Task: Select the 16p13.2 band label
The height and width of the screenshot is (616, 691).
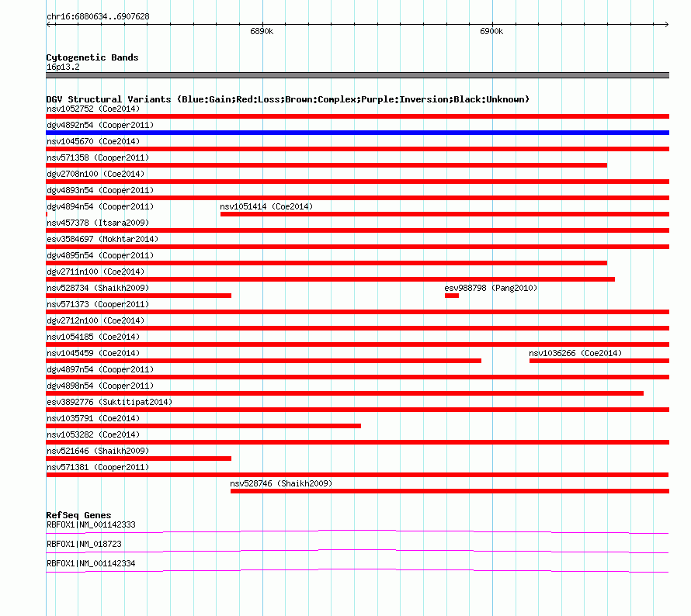Action: point(63,67)
